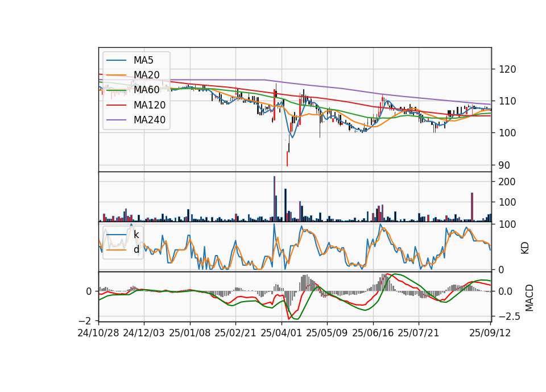Click the d legend label in KD panel

tap(136, 249)
